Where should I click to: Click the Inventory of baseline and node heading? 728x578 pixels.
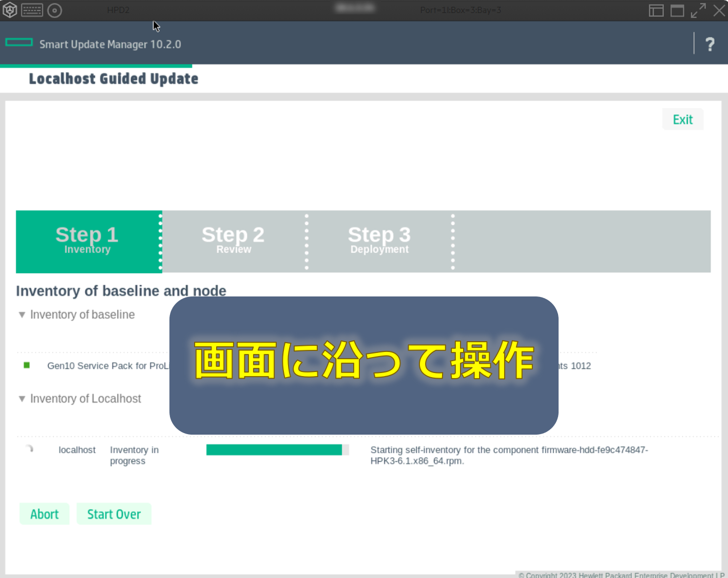[x=121, y=291]
